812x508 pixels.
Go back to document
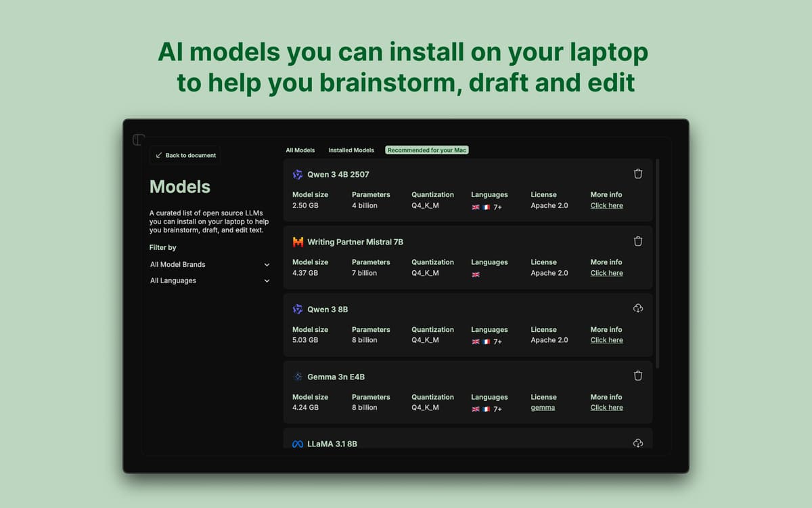pyautogui.click(x=185, y=155)
